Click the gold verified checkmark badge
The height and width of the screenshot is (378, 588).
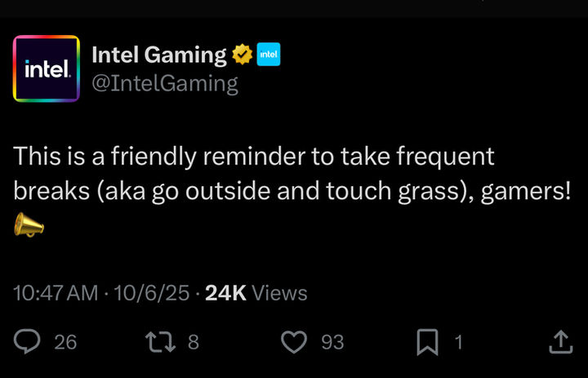[x=241, y=56]
